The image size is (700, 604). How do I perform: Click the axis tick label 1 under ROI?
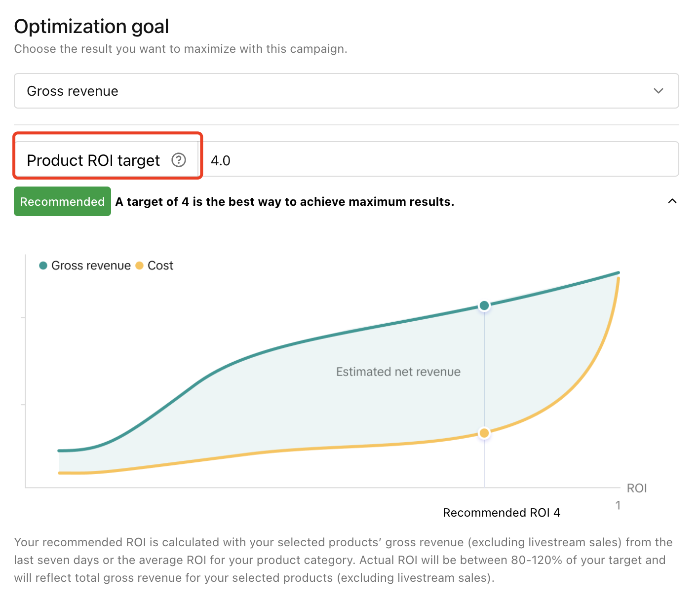(618, 505)
